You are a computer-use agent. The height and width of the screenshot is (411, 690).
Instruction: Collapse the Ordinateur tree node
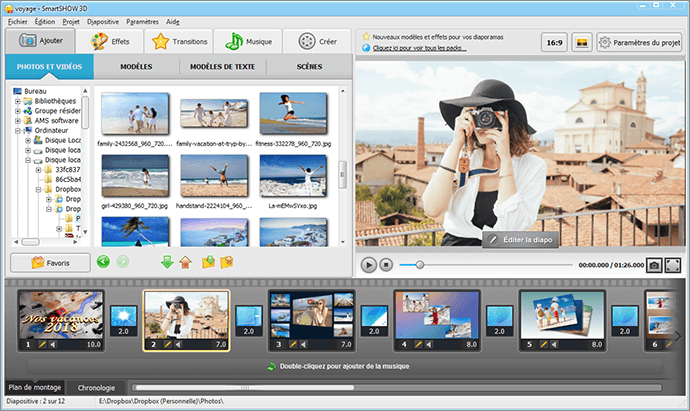coord(18,131)
